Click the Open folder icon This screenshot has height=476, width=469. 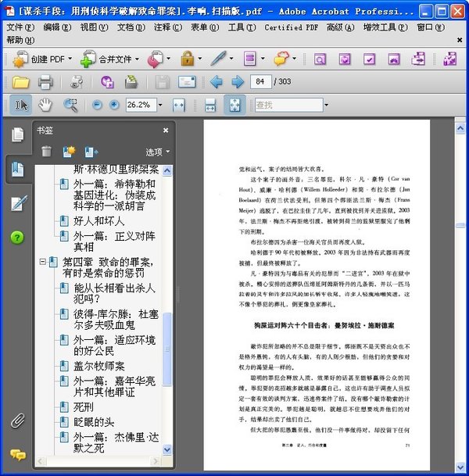click(x=20, y=82)
